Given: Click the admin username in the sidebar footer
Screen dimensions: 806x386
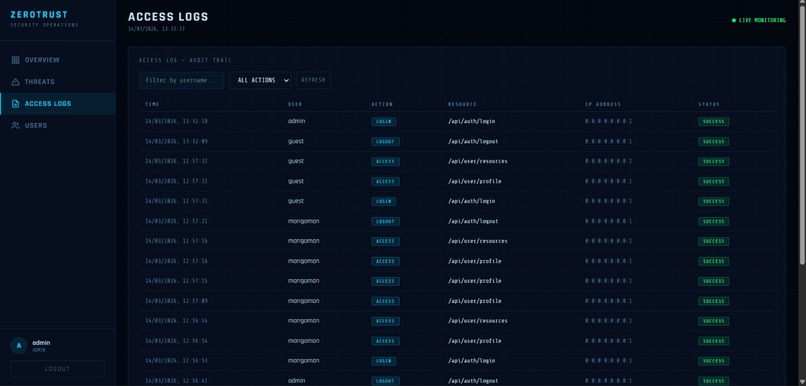Looking at the screenshot, I should coord(41,343).
